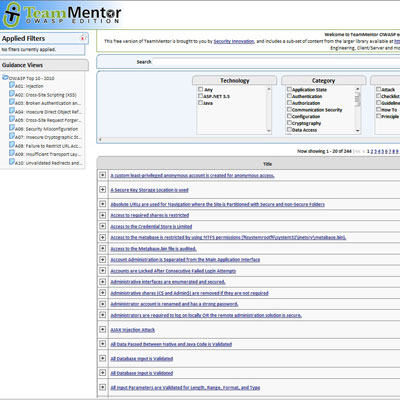Open the Security Innovation link

234,41
